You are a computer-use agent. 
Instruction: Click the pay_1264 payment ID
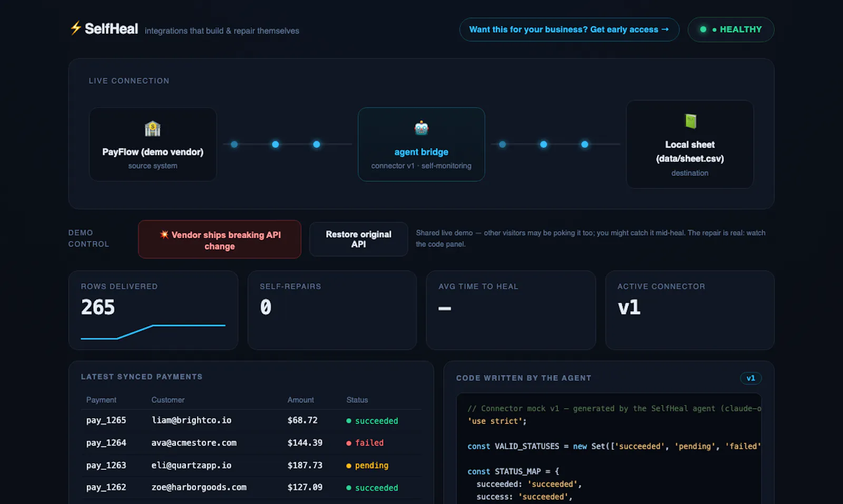pos(106,443)
